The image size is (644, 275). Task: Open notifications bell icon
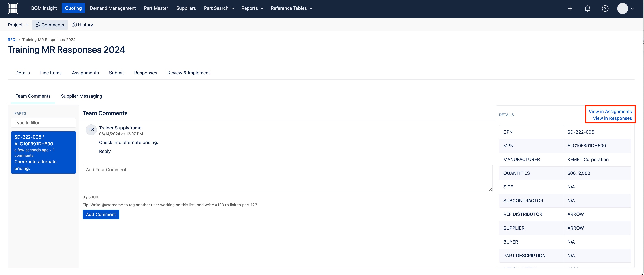(x=587, y=9)
